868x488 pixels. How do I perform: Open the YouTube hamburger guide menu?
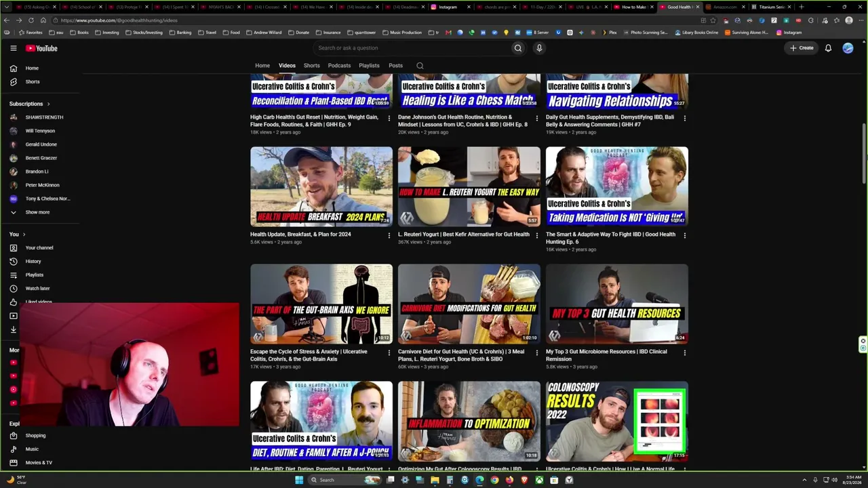[x=13, y=48]
